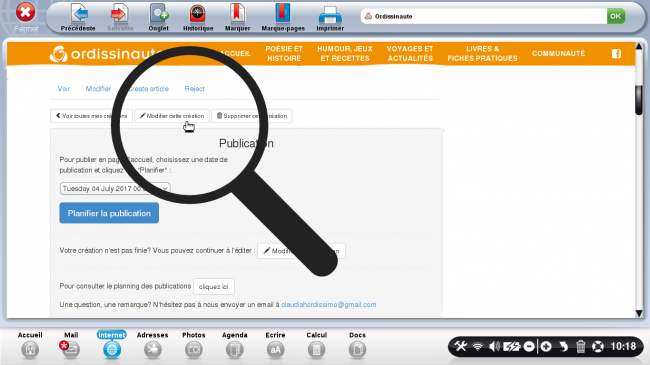
Task: Open the Photos application
Action: point(194,345)
